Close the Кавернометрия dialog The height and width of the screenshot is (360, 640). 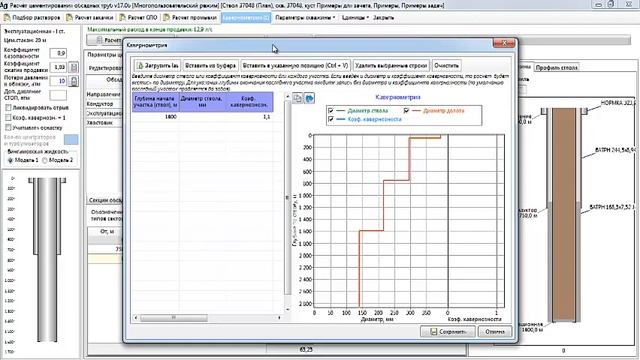pos(504,43)
